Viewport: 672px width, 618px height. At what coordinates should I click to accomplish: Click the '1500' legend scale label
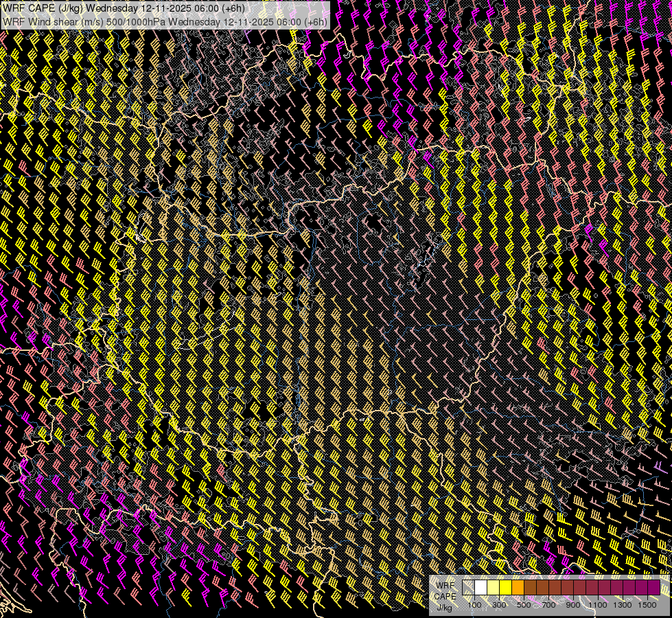click(647, 605)
